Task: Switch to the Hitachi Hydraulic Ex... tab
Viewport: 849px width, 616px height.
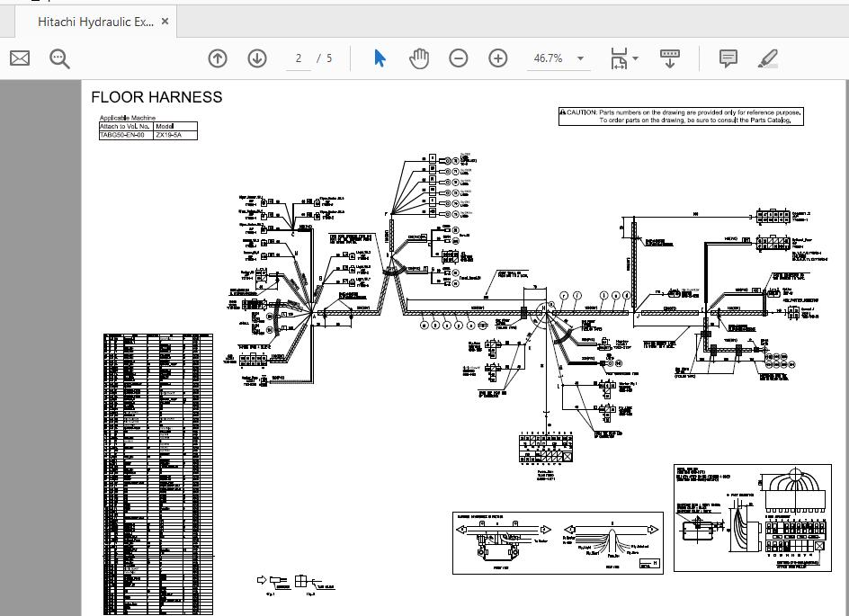Action: pyautogui.click(x=95, y=22)
